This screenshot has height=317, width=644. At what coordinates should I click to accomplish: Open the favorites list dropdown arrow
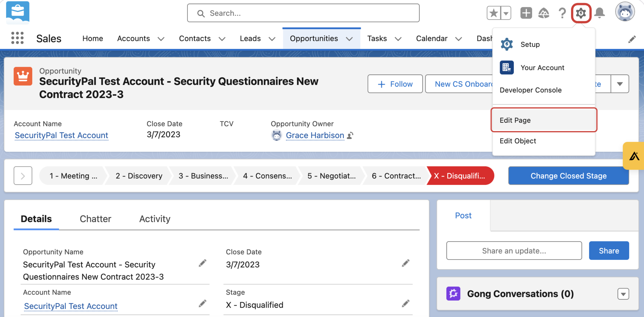pyautogui.click(x=506, y=13)
